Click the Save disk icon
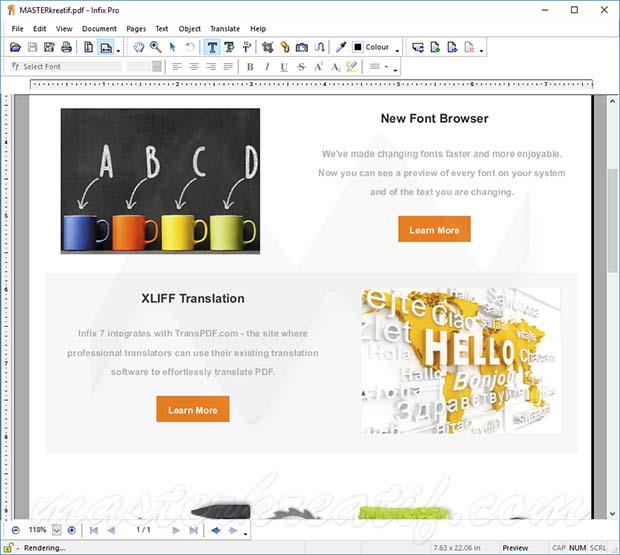This screenshot has height=555, width=620. (32, 47)
